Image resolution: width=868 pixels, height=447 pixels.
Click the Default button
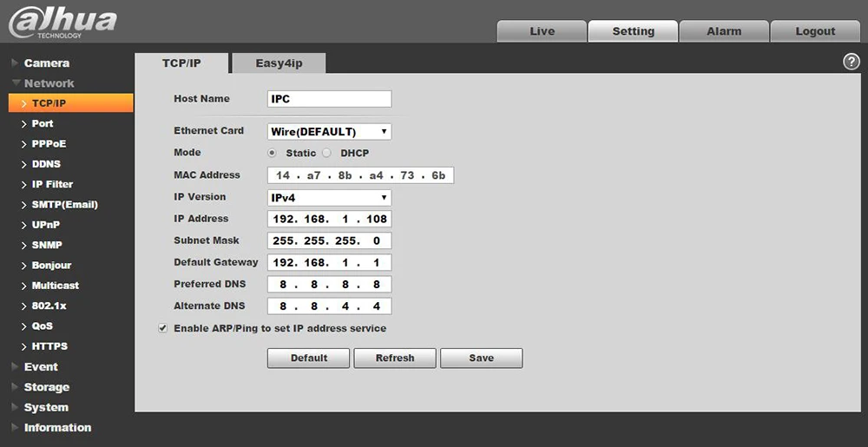point(308,358)
